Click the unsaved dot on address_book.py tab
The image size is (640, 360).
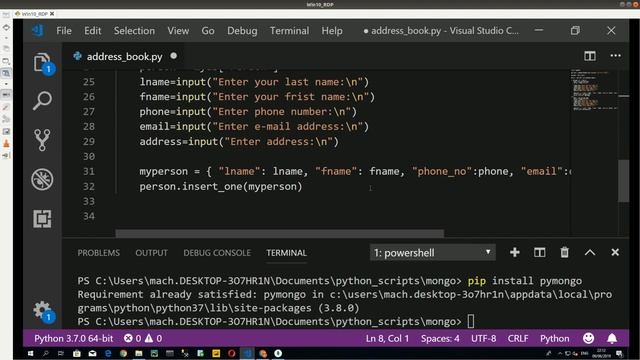174,56
